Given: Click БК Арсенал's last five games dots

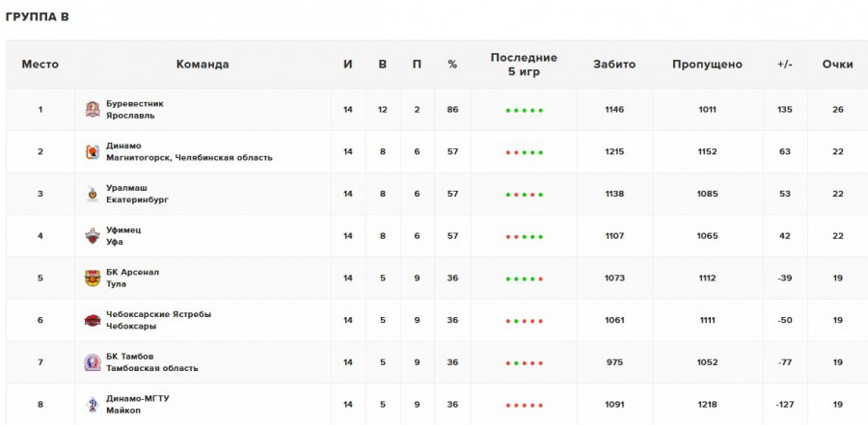Looking at the screenshot, I should click(525, 279).
